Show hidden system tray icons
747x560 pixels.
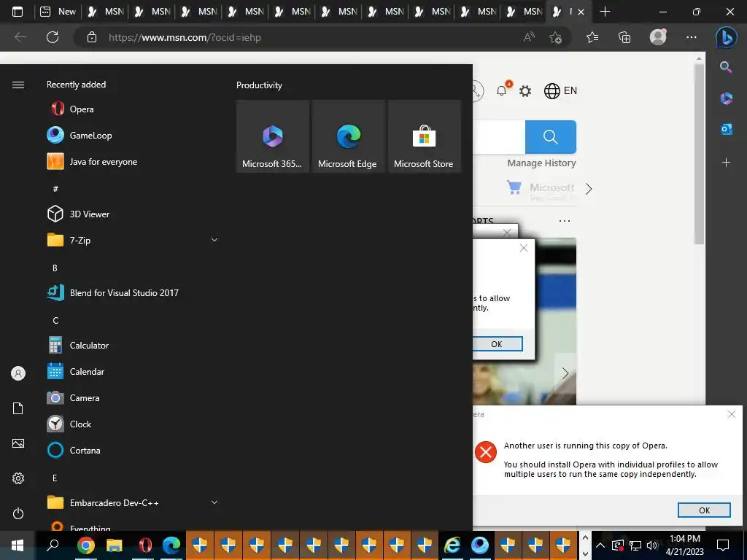pos(600,545)
